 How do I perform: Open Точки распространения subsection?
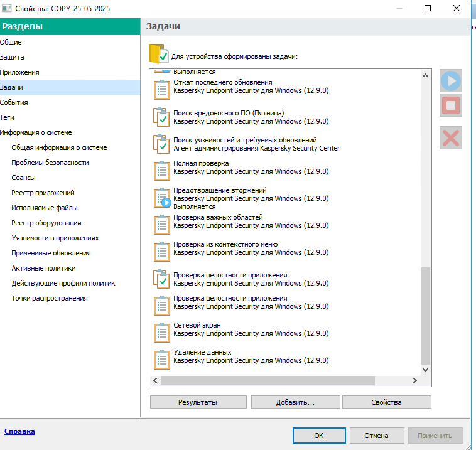50,298
